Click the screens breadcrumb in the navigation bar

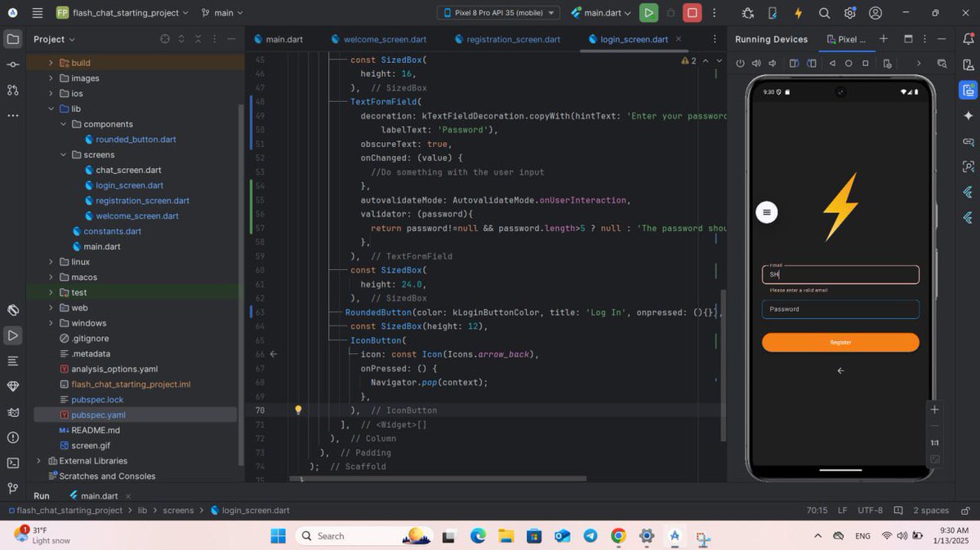point(178,510)
